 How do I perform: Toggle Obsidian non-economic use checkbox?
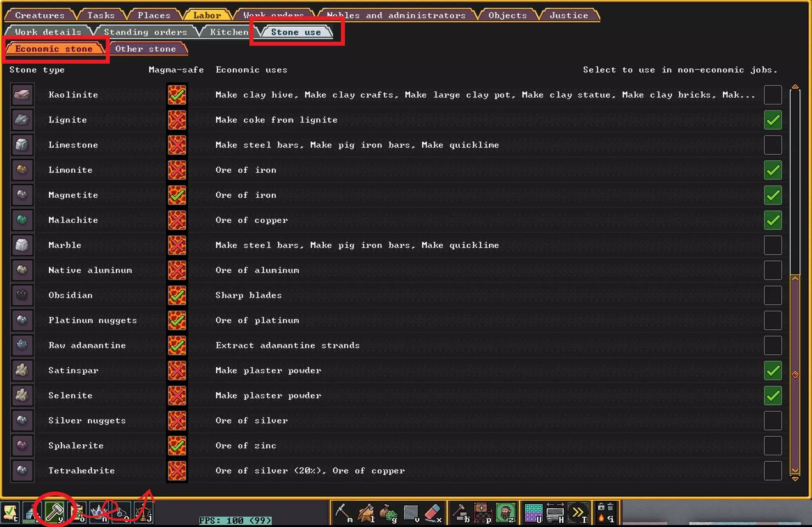pyautogui.click(x=772, y=296)
